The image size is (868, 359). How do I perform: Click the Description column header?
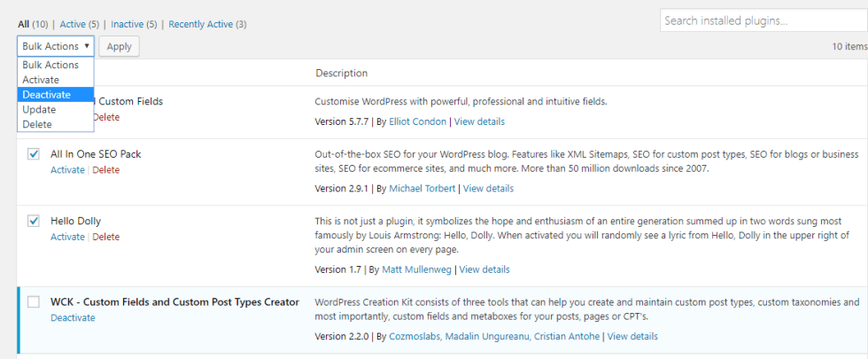tap(341, 73)
